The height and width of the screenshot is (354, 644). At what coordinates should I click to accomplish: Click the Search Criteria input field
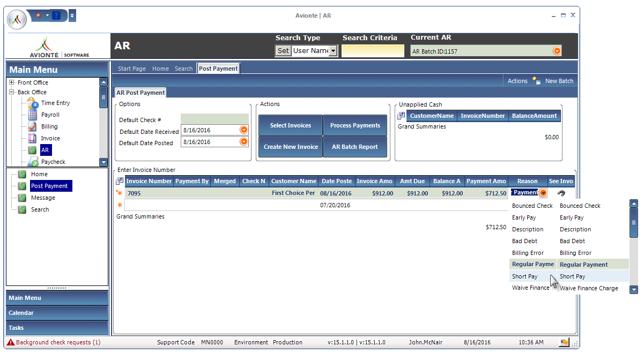point(373,51)
